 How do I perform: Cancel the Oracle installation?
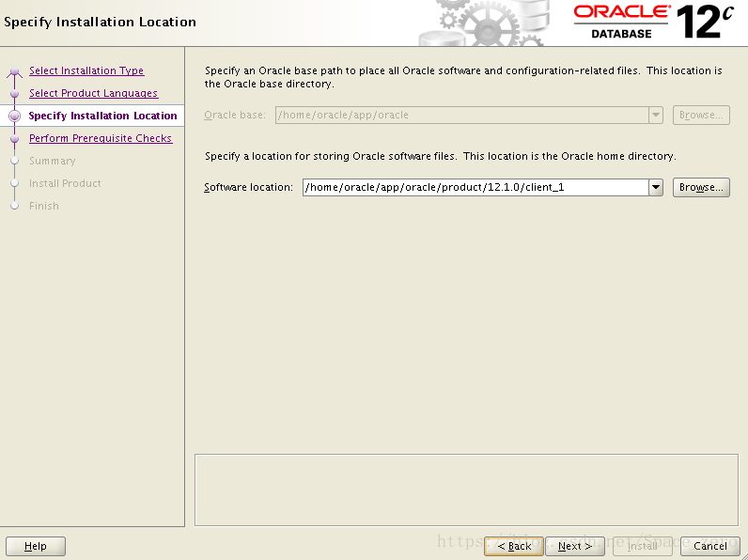pos(710,546)
